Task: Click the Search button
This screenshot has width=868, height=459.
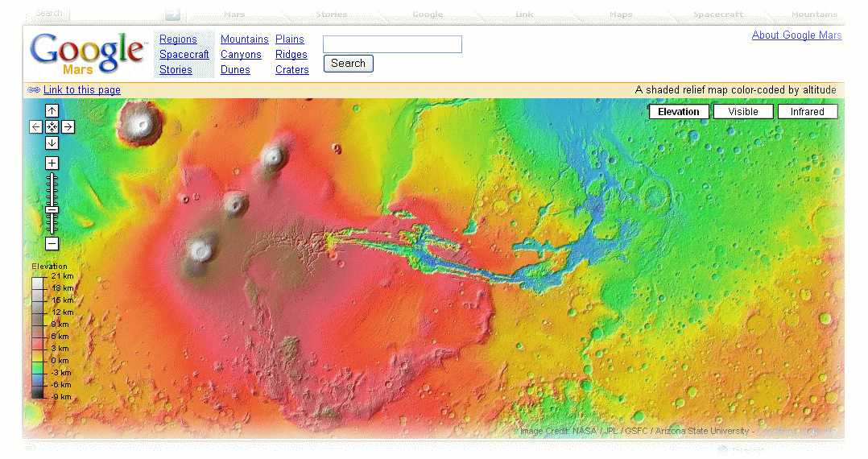Action: tap(348, 63)
